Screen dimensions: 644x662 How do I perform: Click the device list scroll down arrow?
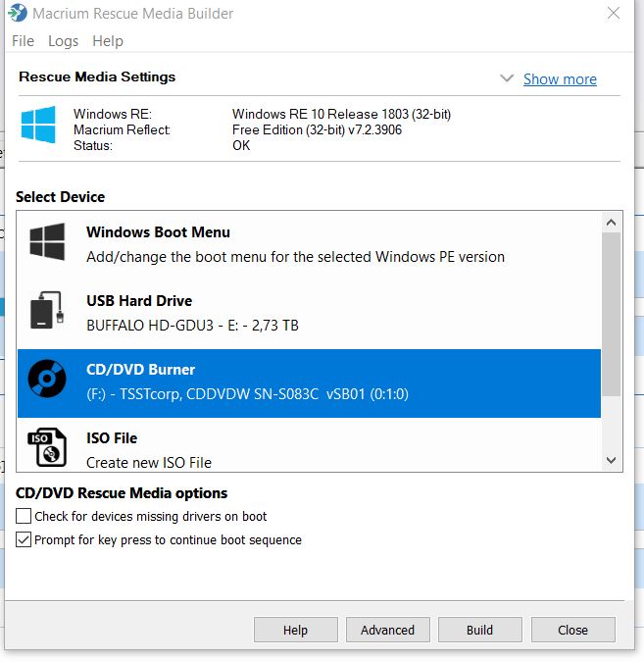[x=611, y=460]
